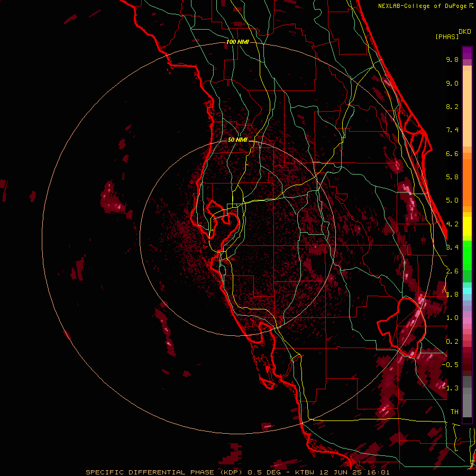Select the [PHAS] label above colorbar
Viewport: 476px width, 476px height.
(x=447, y=36)
